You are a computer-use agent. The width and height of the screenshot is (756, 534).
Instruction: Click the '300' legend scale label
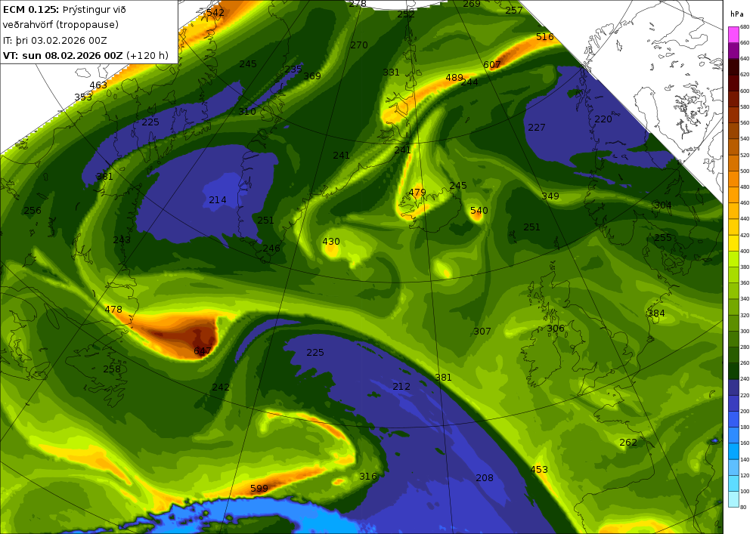[x=745, y=332]
